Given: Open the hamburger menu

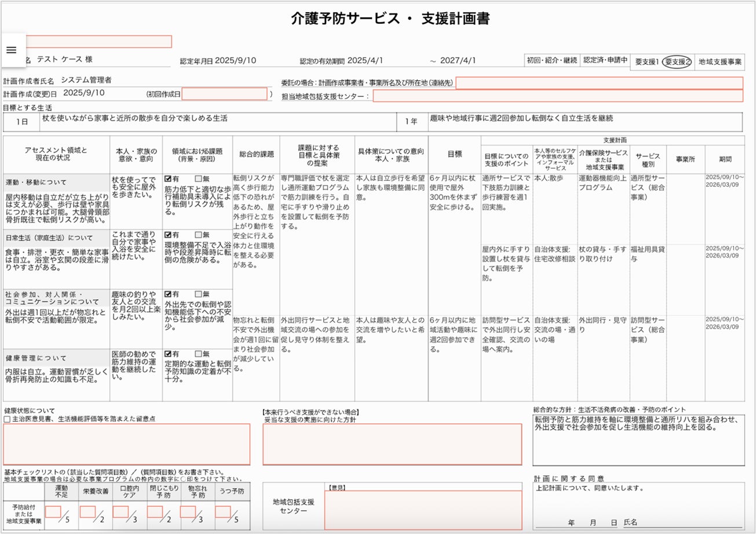Looking at the screenshot, I should 11,50.
